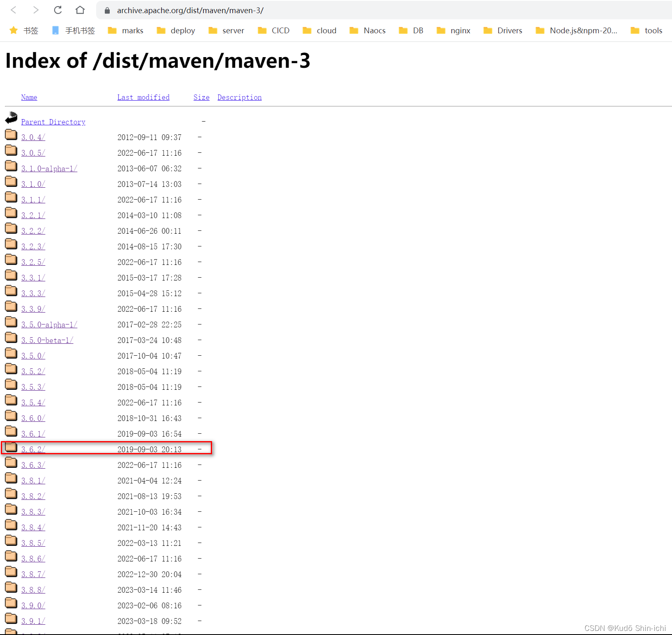Open the deploy bookmark folder
This screenshot has width=672, height=635.
[176, 30]
